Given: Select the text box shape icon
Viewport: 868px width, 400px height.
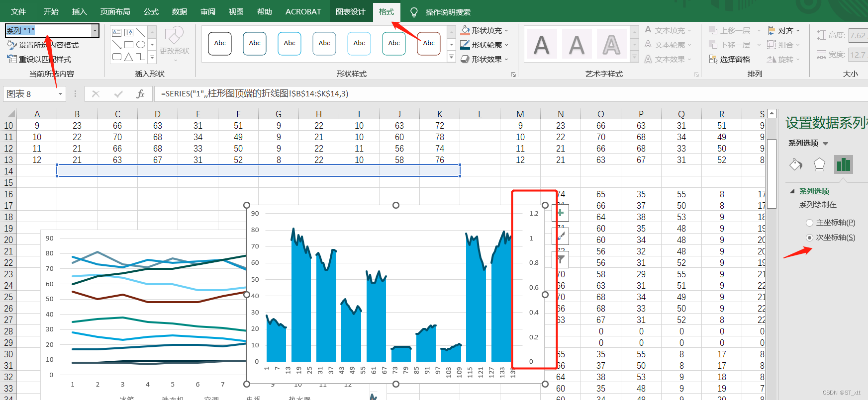Looking at the screenshot, I should [x=117, y=33].
